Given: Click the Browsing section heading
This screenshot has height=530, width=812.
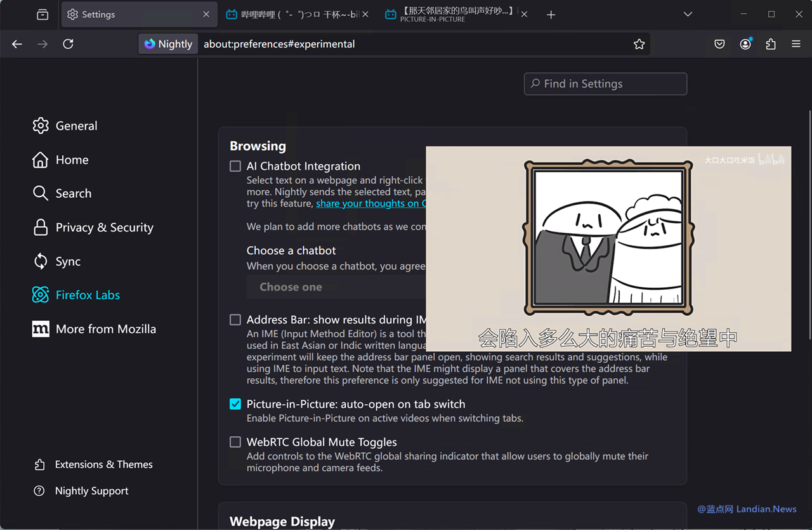Looking at the screenshot, I should 258,146.
